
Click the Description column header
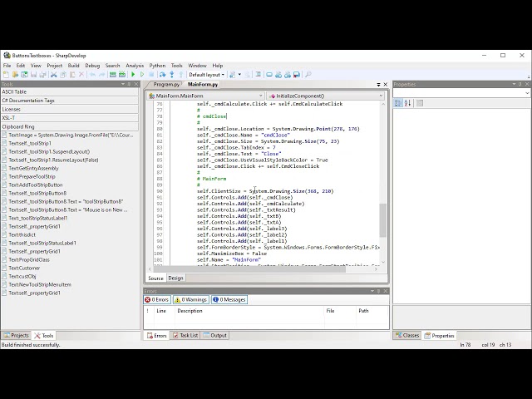[249, 311]
